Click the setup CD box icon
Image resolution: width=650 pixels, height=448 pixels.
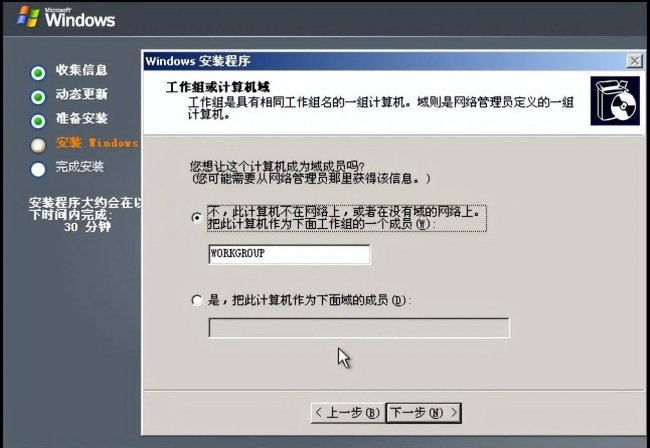pos(615,101)
